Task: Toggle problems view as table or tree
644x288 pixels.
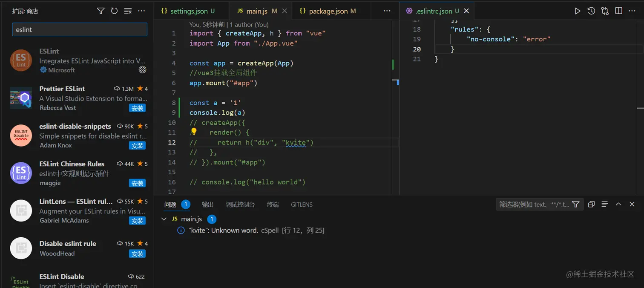Action: (604, 204)
